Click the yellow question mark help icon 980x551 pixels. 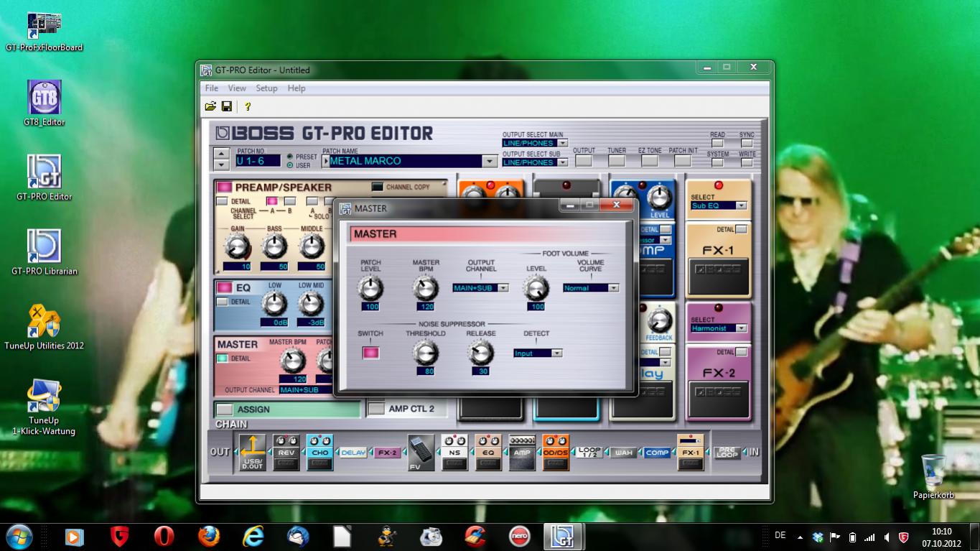click(x=248, y=106)
